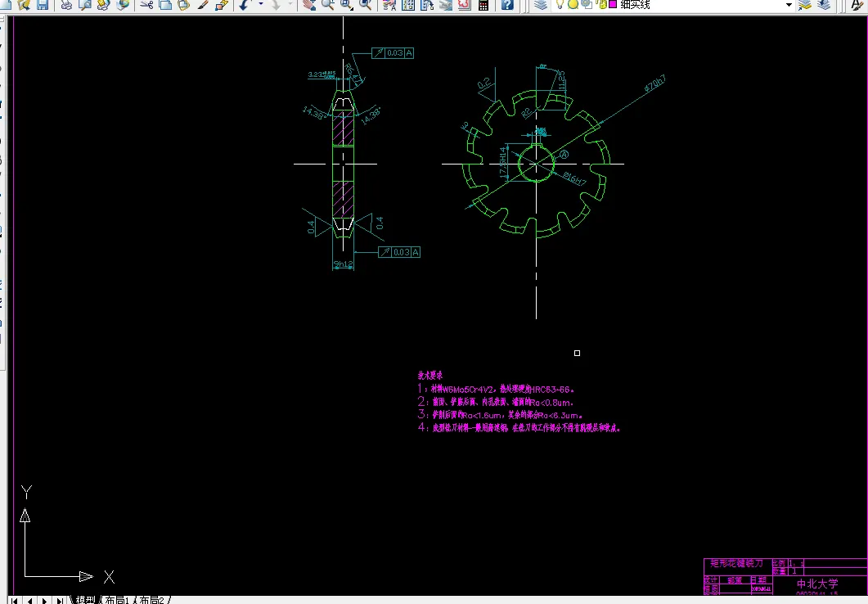This screenshot has height=604, width=868.
Task: Open the Undo history dropdown arrow
Action: pos(260,5)
